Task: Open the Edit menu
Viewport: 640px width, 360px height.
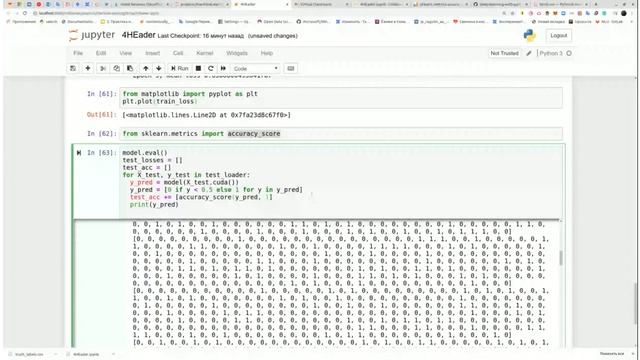Action: click(x=101, y=53)
